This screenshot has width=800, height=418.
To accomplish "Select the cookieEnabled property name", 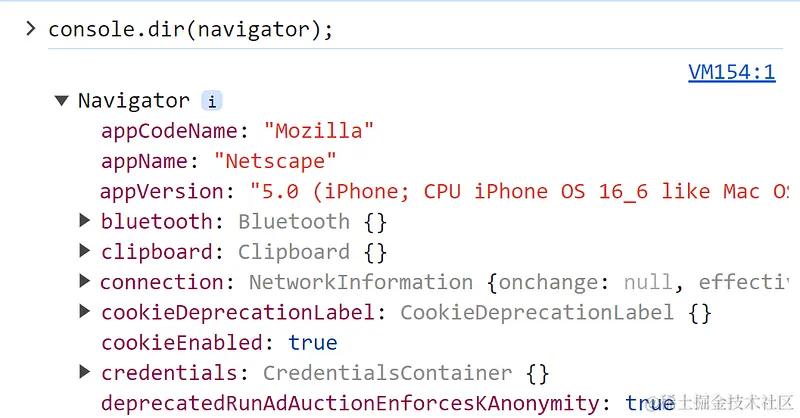I will [x=182, y=342].
